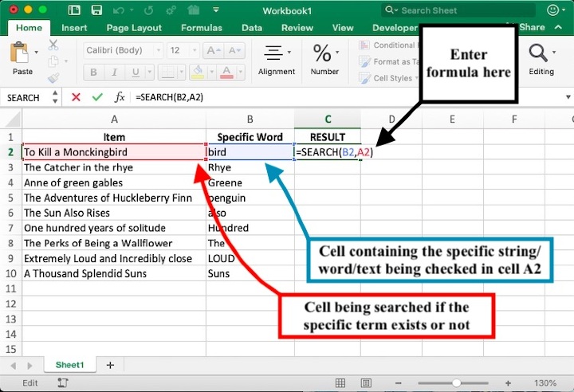
Task: Click the feedback smiley icon
Action: [x=552, y=10]
